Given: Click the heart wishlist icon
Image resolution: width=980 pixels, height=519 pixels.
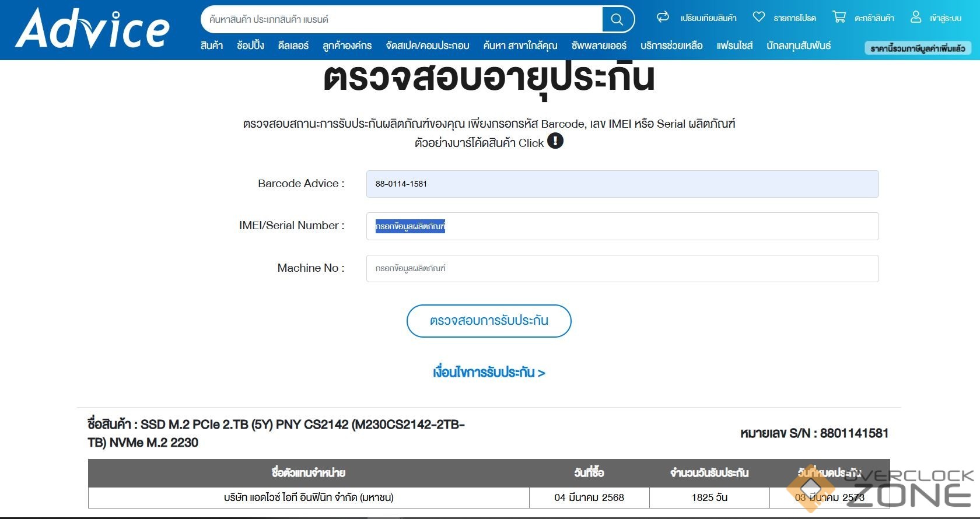Looking at the screenshot, I should pyautogui.click(x=758, y=17).
